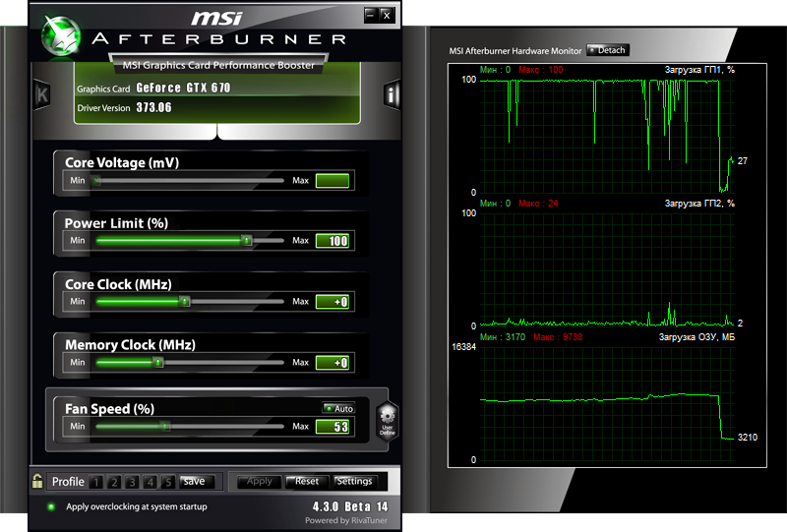Click the Memory Clock +0 value field
Viewport: 787px width, 532px height.
(333, 362)
